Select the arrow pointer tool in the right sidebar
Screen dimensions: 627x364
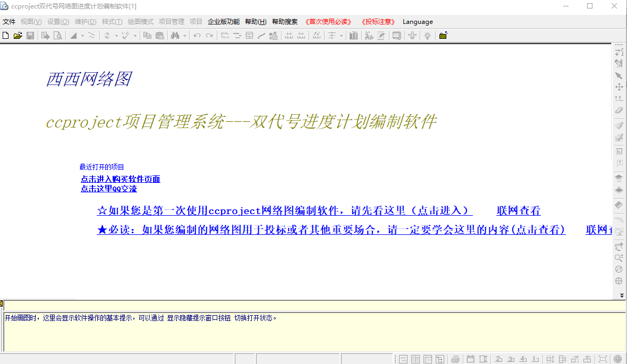click(x=618, y=75)
